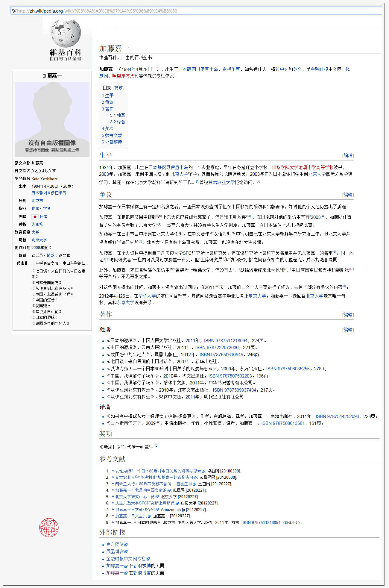The width and height of the screenshot is (389, 588).
Task: Click caret back-link of reference 4
Action: tap(113, 490)
